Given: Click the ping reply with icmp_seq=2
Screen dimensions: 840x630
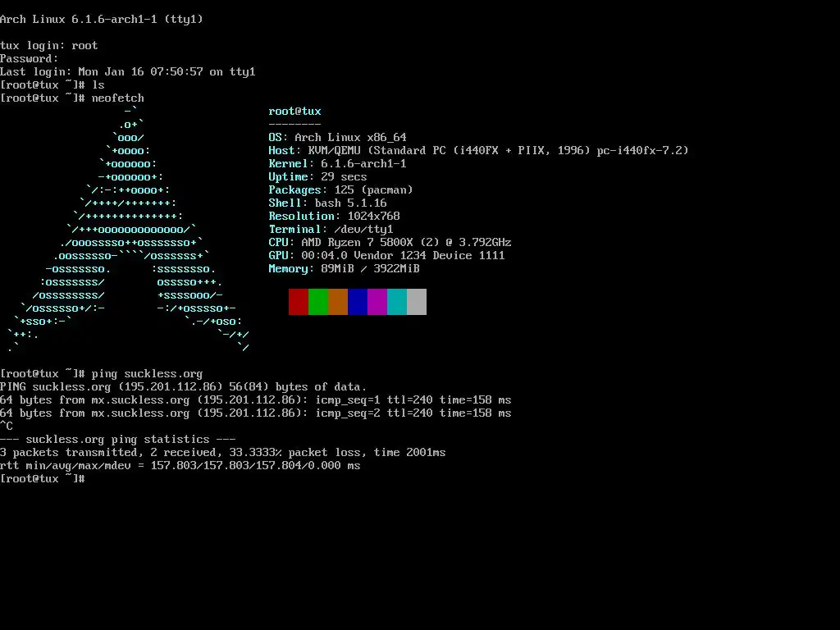Looking at the screenshot, I should 256,413.
